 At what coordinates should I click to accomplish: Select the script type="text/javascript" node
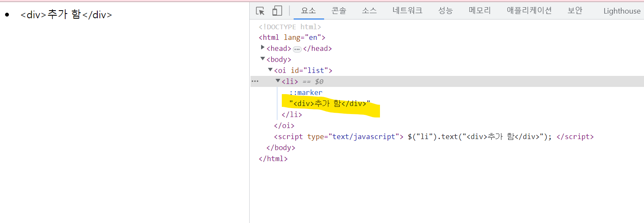pyautogui.click(x=434, y=137)
